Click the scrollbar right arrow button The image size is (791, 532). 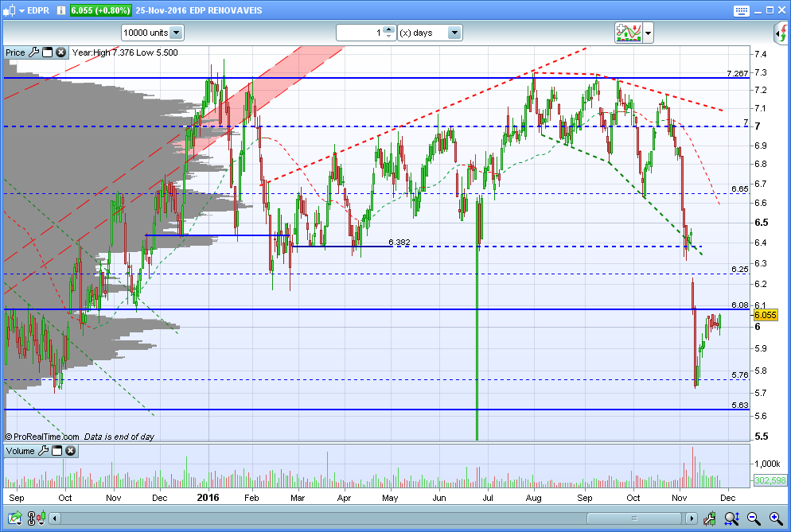click(x=691, y=518)
